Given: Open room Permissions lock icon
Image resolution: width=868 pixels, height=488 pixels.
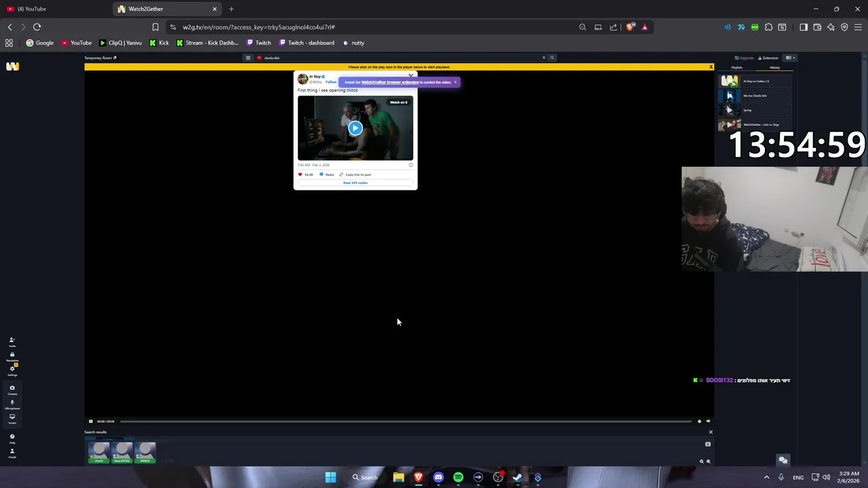Looking at the screenshot, I should pos(12,357).
